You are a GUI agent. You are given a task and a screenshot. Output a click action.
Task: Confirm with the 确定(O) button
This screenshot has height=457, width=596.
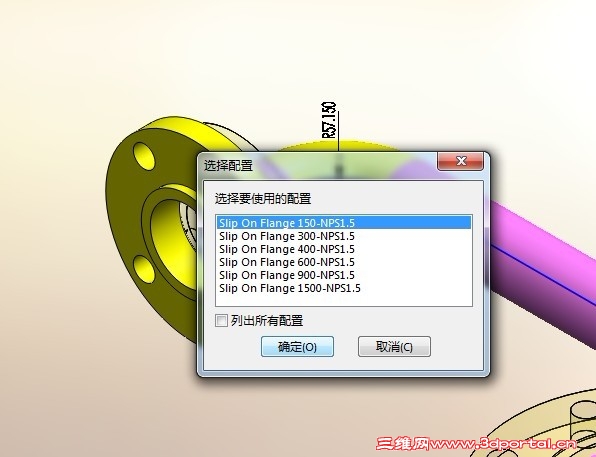click(297, 346)
